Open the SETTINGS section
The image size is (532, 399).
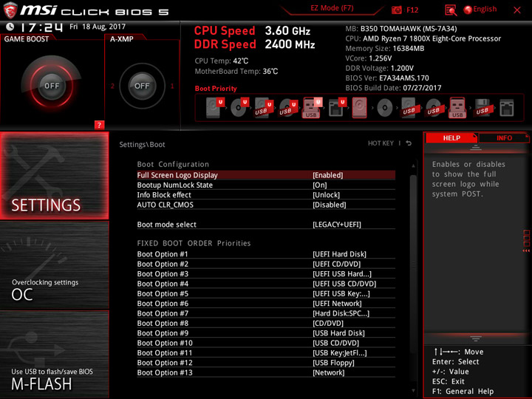tap(54, 175)
